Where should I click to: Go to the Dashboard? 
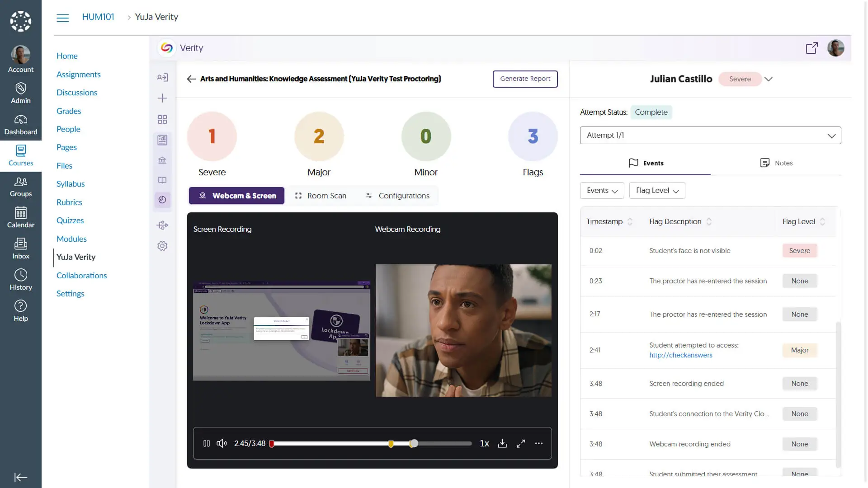click(x=21, y=125)
